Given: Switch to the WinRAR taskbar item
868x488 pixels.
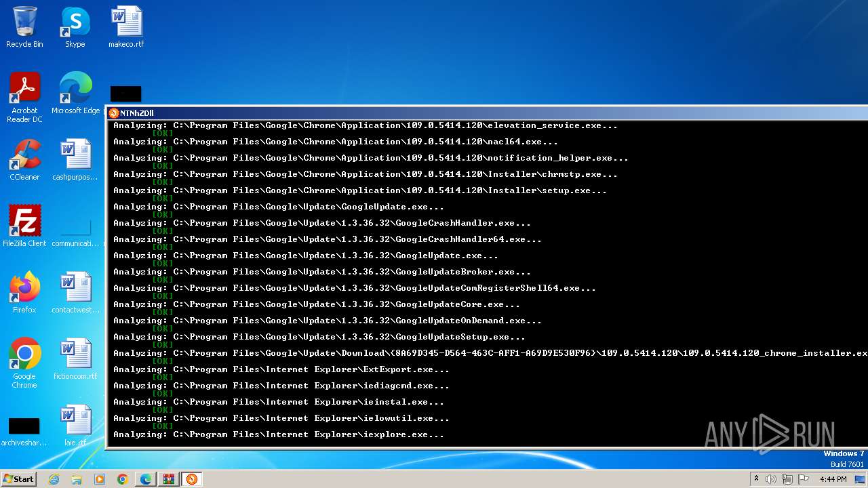Looking at the screenshot, I should coord(169,479).
